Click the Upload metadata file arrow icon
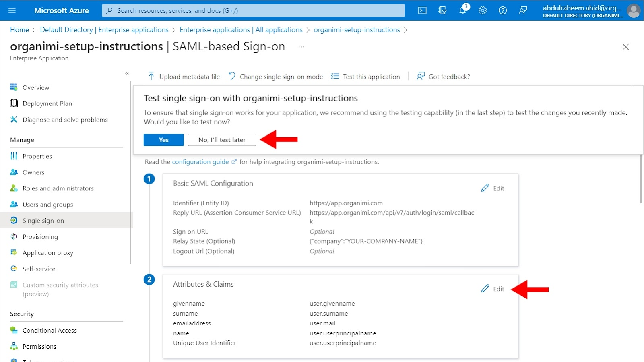 coord(151,76)
